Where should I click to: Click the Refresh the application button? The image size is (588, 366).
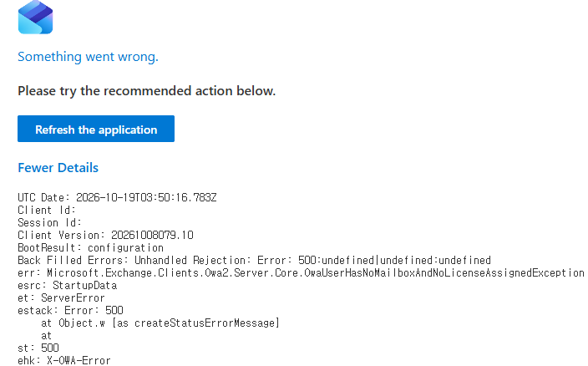(96, 129)
